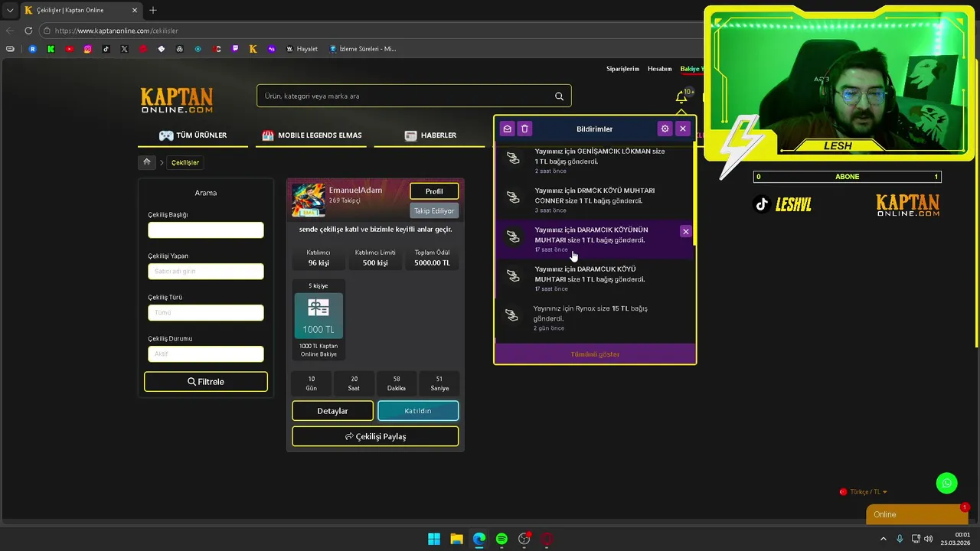Click the Kaptan Online site logo
The width and height of the screenshot is (980, 551).
pyautogui.click(x=177, y=100)
